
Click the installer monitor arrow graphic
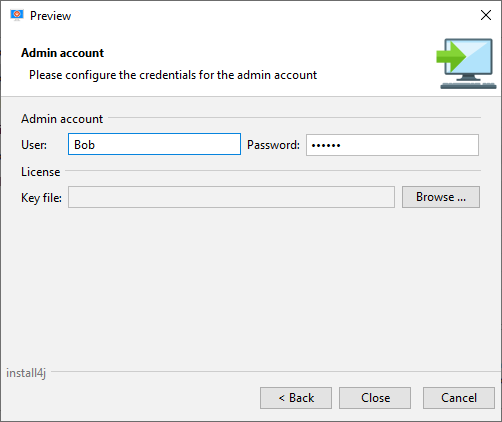pyautogui.click(x=466, y=63)
